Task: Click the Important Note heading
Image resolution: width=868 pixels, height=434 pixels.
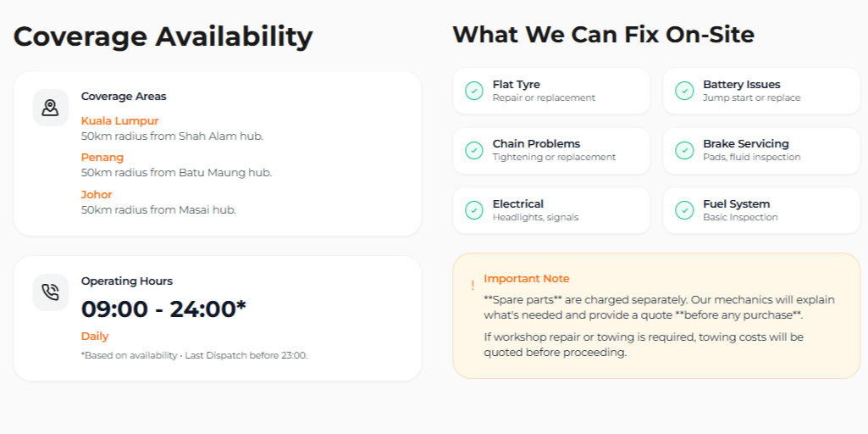Action: point(527,279)
